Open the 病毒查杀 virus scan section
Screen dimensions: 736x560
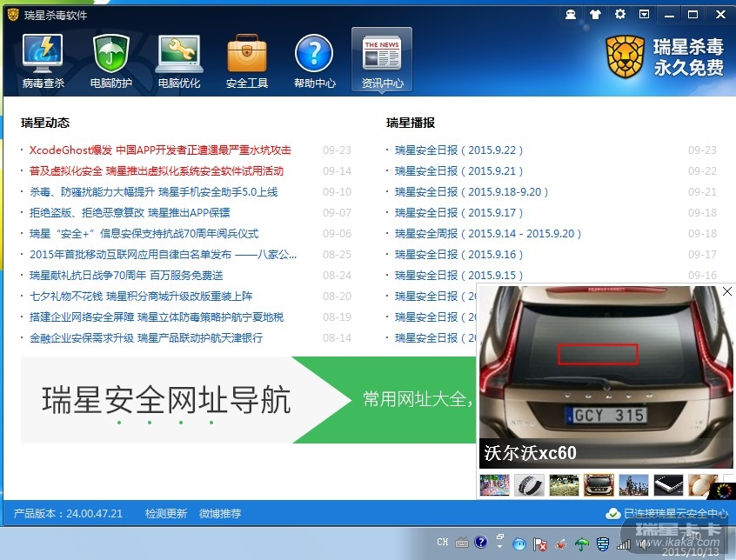point(43,61)
